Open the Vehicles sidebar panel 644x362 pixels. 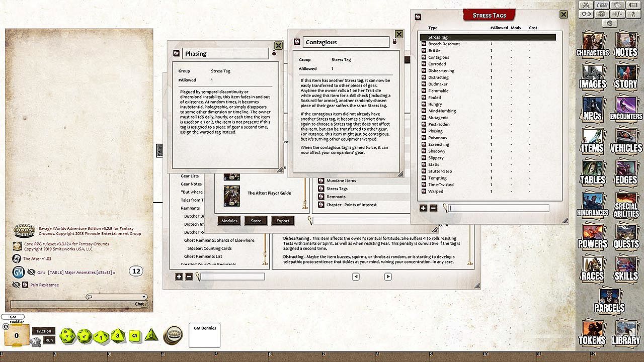click(626, 140)
